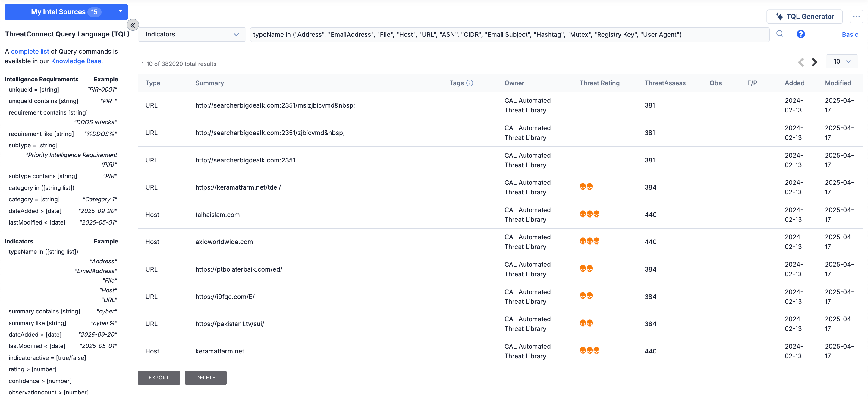Screen dimensions: 868x399
Task: Click threat rating skulls for https://pakistan1.tv/sui/
Action: click(586, 323)
